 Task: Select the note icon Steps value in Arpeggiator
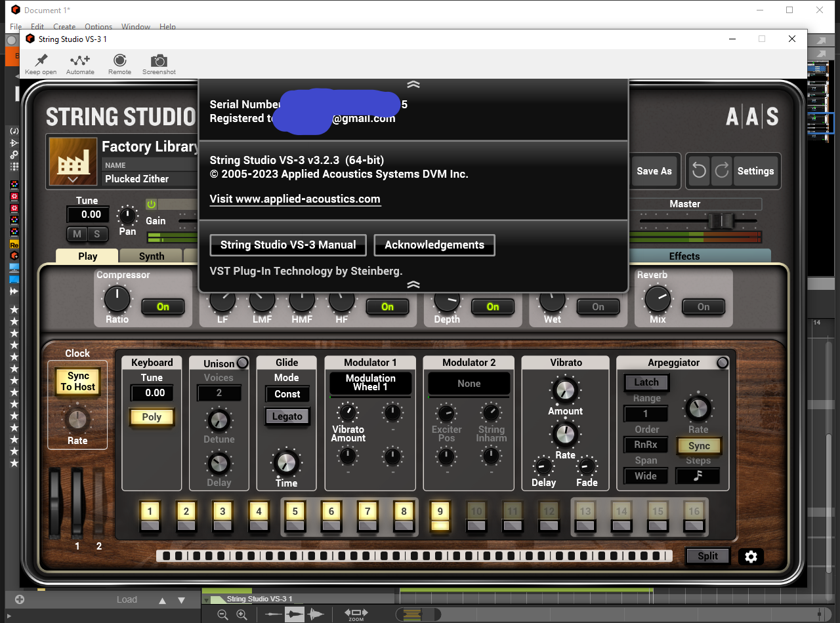698,476
